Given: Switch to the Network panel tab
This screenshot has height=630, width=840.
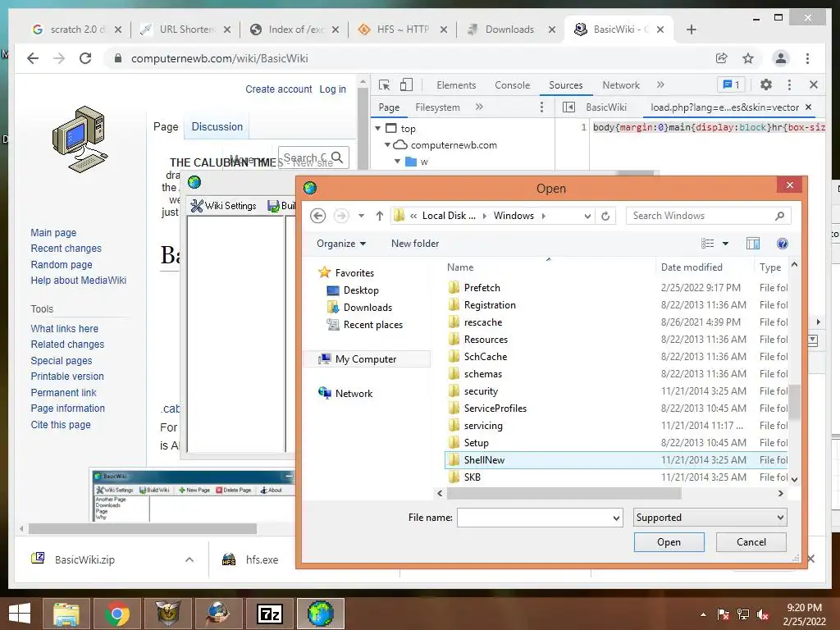Looking at the screenshot, I should coord(621,85).
